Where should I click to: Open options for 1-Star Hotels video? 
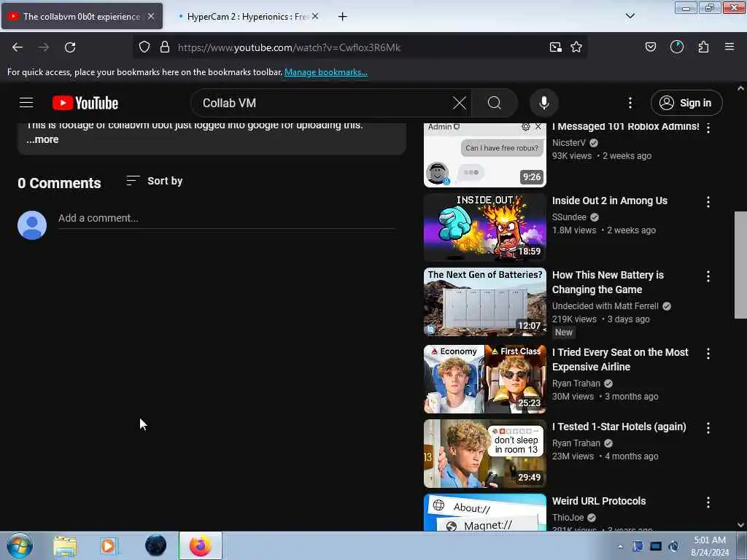[708, 427]
